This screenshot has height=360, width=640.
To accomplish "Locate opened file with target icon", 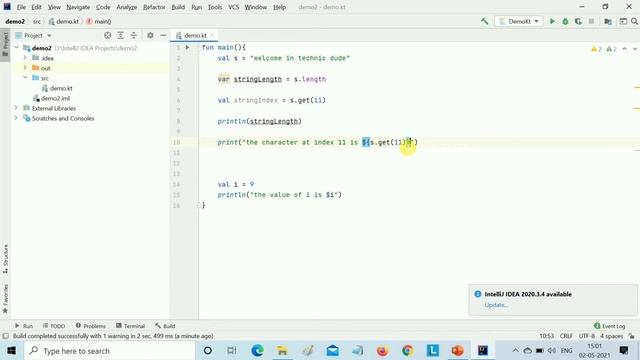I will pyautogui.click(x=107, y=36).
